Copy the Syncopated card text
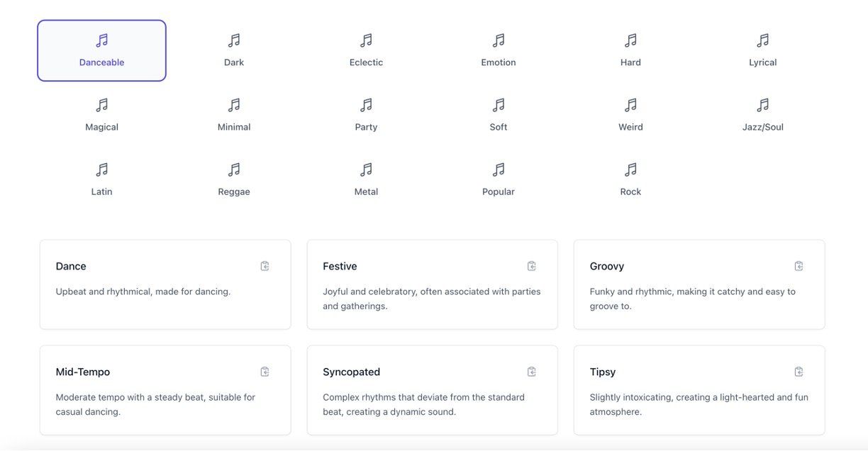This screenshot has height=451, width=868. [532, 372]
